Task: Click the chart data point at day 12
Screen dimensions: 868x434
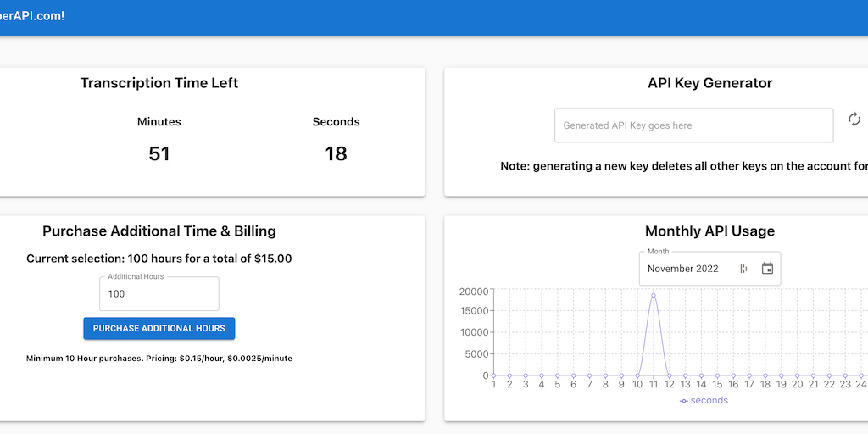Action: (670, 376)
